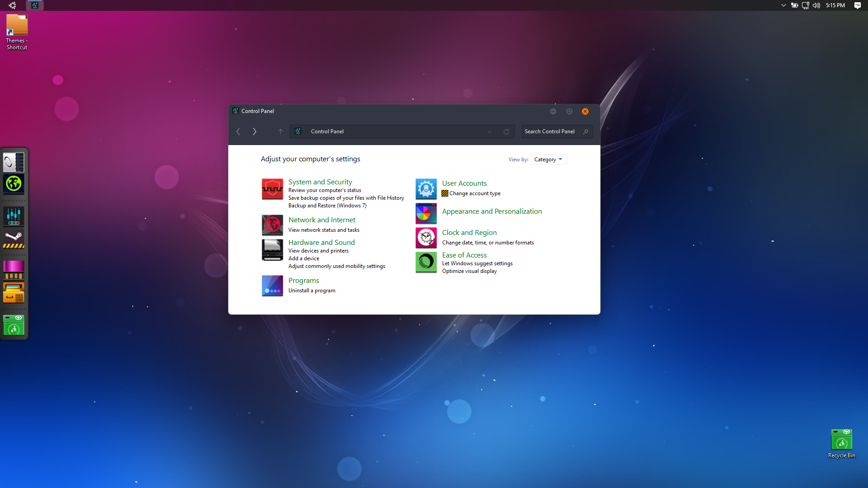Click the volume icon in system tray
This screenshot has height=488, width=868.
click(x=816, y=5)
